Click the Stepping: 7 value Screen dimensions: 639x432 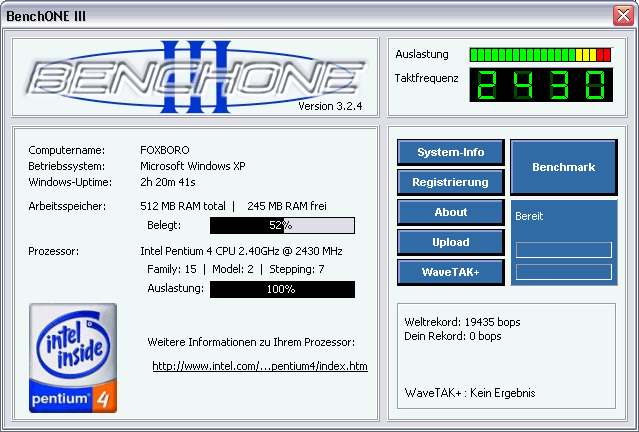pyautogui.click(x=297, y=269)
